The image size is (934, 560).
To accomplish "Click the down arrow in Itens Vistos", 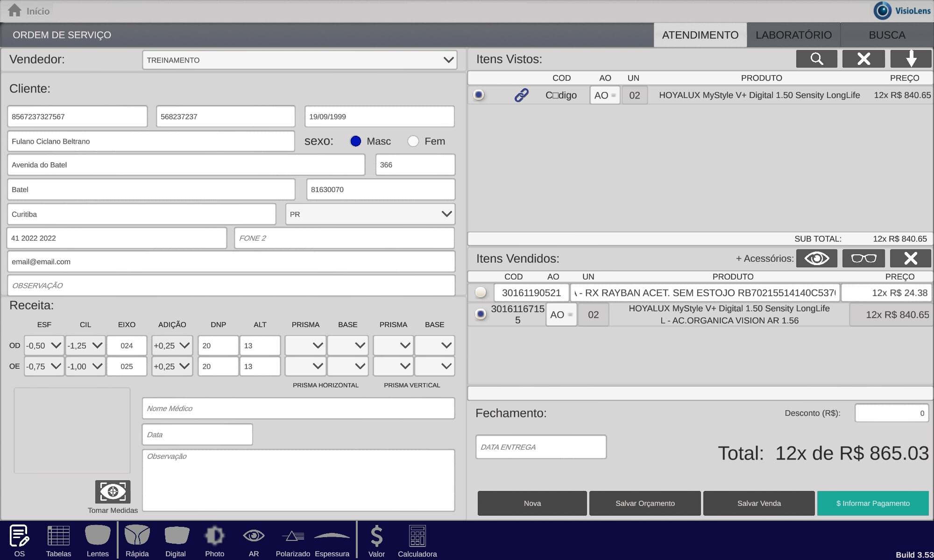I will click(911, 59).
